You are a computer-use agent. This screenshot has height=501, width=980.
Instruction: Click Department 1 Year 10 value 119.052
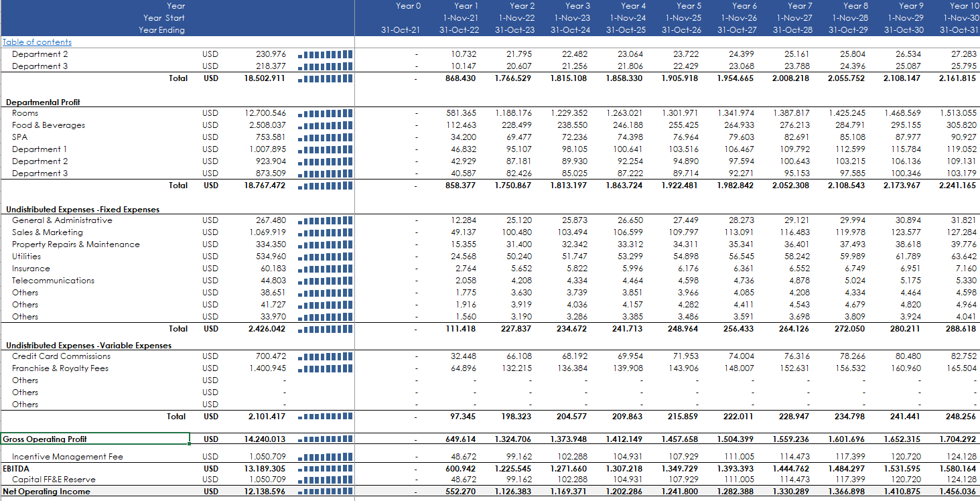click(961, 149)
